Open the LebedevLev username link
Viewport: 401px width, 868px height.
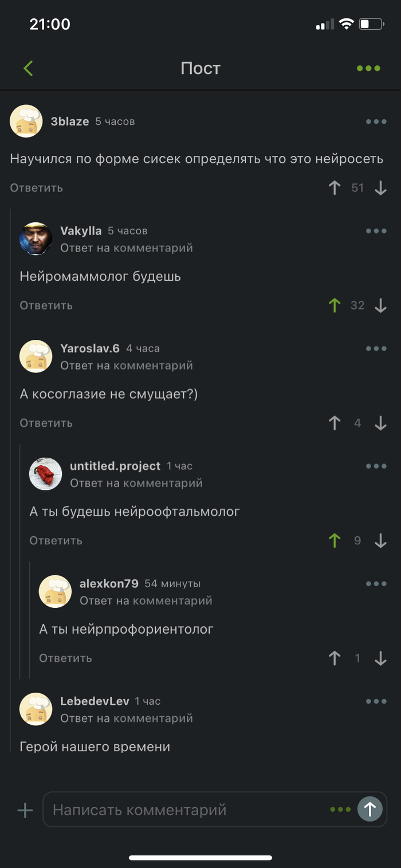(x=95, y=701)
